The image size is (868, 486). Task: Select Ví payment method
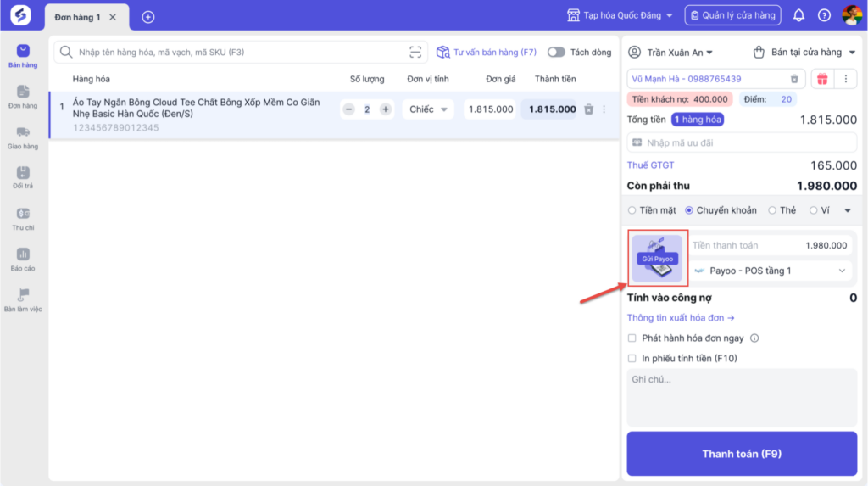(813, 210)
